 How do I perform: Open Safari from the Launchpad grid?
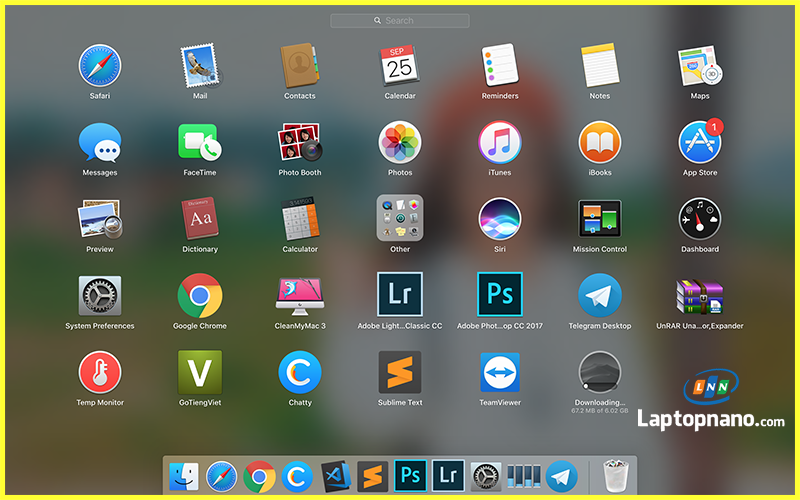coord(99,66)
